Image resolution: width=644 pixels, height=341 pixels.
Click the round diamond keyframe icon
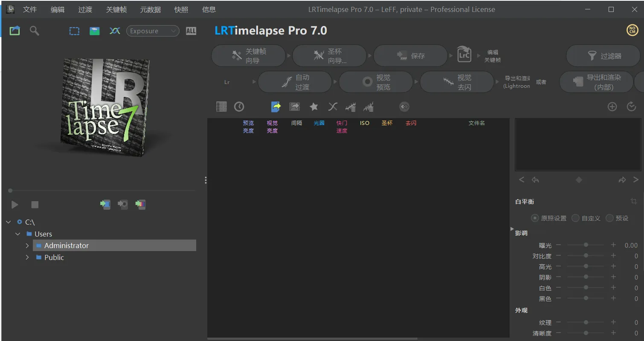(404, 107)
